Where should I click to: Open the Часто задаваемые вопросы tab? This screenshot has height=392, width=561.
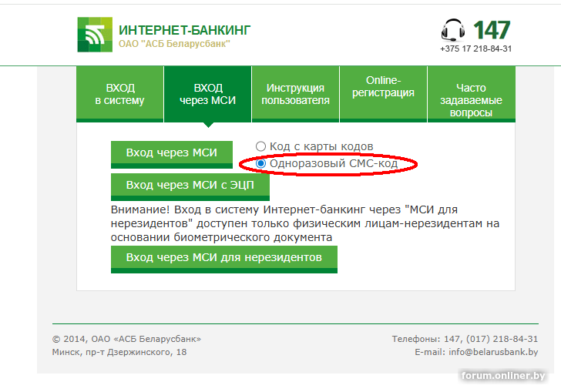click(471, 94)
